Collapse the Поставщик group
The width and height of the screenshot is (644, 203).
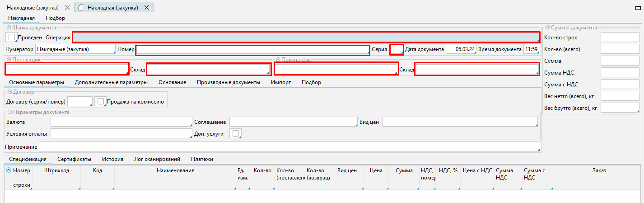click(9, 60)
